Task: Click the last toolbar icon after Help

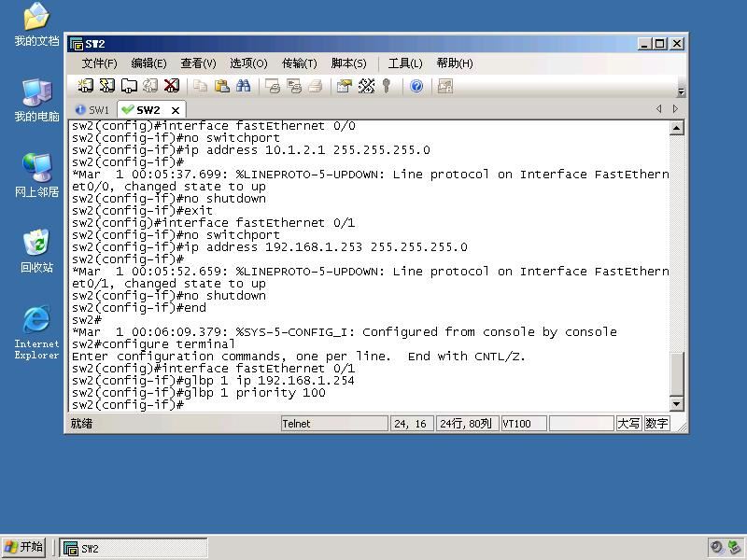Action: pos(445,86)
